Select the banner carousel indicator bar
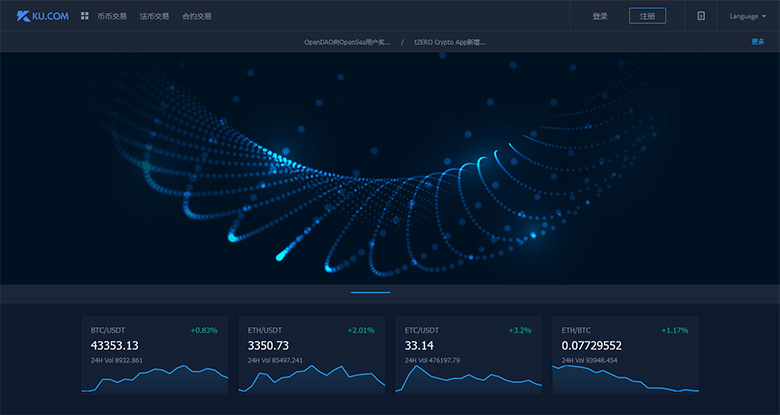Image resolution: width=780 pixels, height=415 pixels. [x=371, y=293]
